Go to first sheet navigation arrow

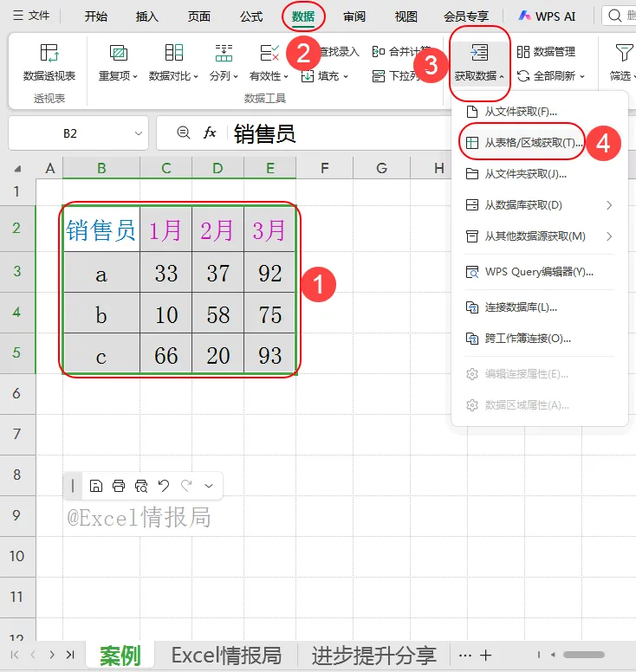coord(15,655)
